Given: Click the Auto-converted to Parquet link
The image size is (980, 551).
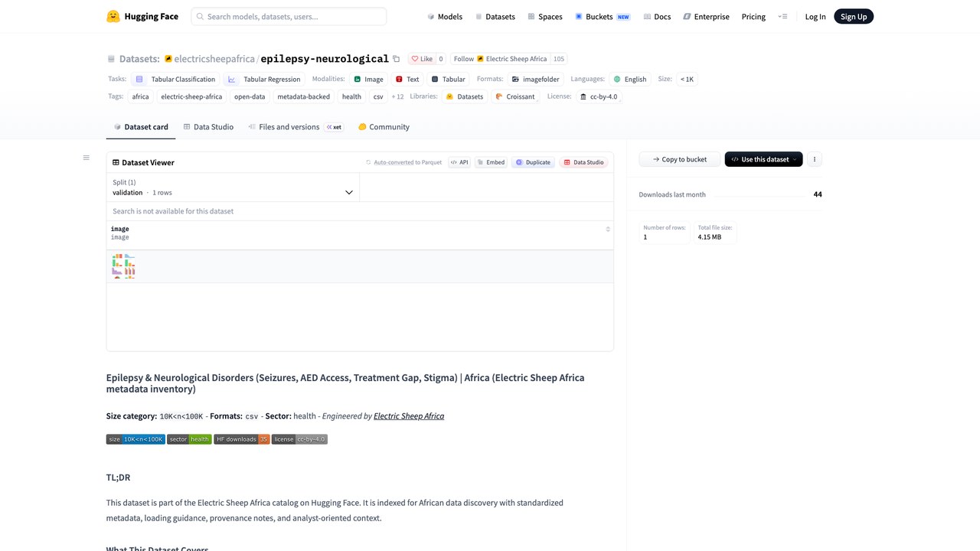Looking at the screenshot, I should pyautogui.click(x=404, y=162).
